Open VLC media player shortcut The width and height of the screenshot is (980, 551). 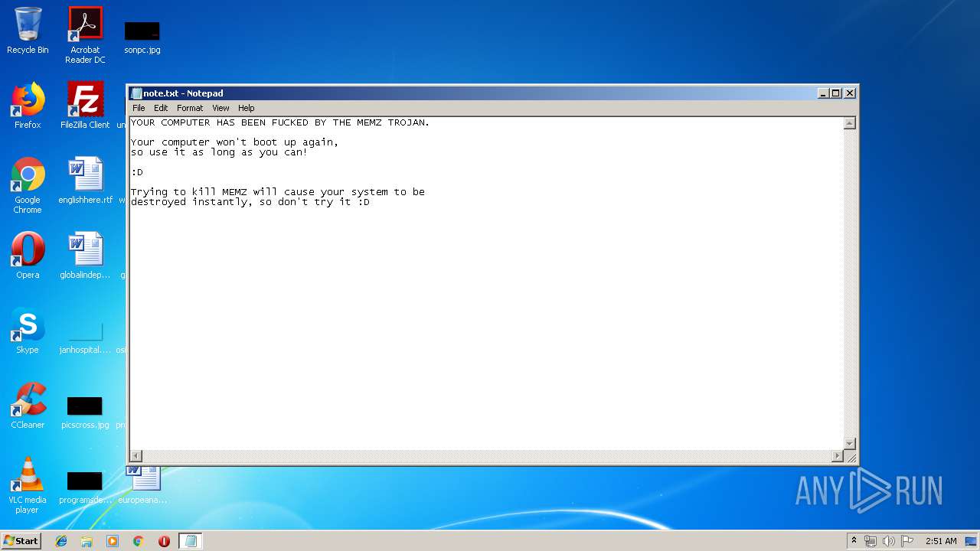coord(28,485)
